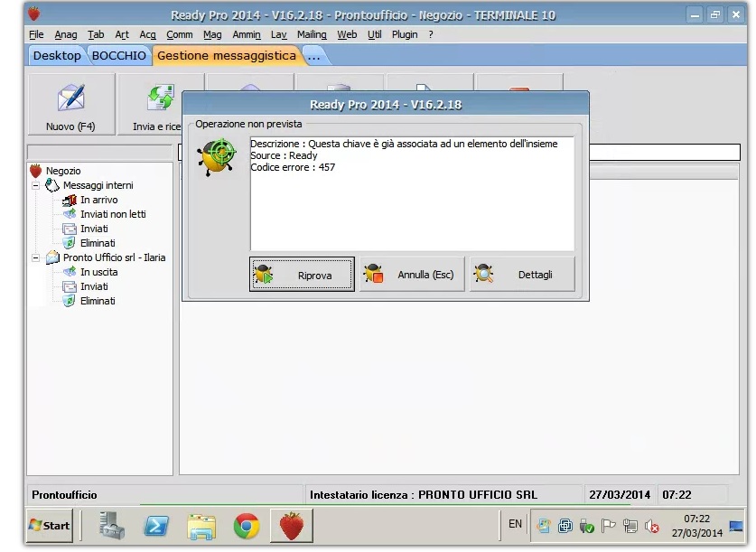This screenshot has height=552, width=756.
Task: Open Server Manager from taskbar
Action: click(x=112, y=526)
